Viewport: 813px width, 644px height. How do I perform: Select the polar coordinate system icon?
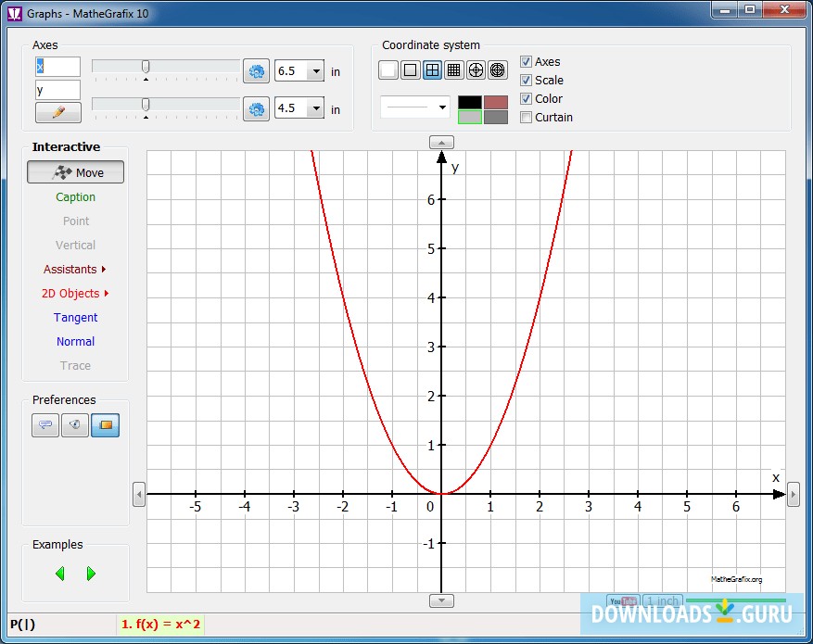coord(476,69)
